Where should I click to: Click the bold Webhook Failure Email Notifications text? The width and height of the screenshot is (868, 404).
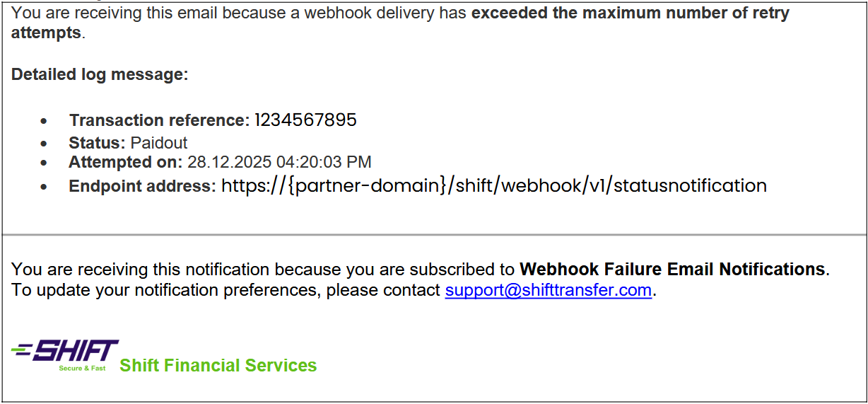click(x=672, y=269)
